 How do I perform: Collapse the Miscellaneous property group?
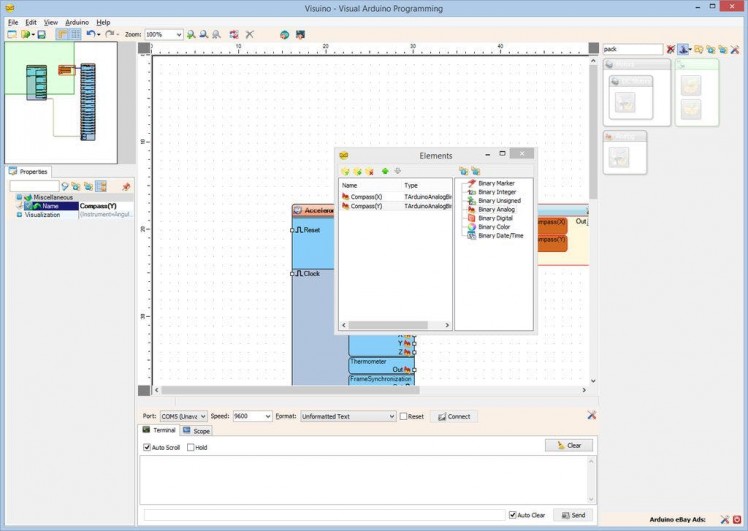tap(19, 197)
